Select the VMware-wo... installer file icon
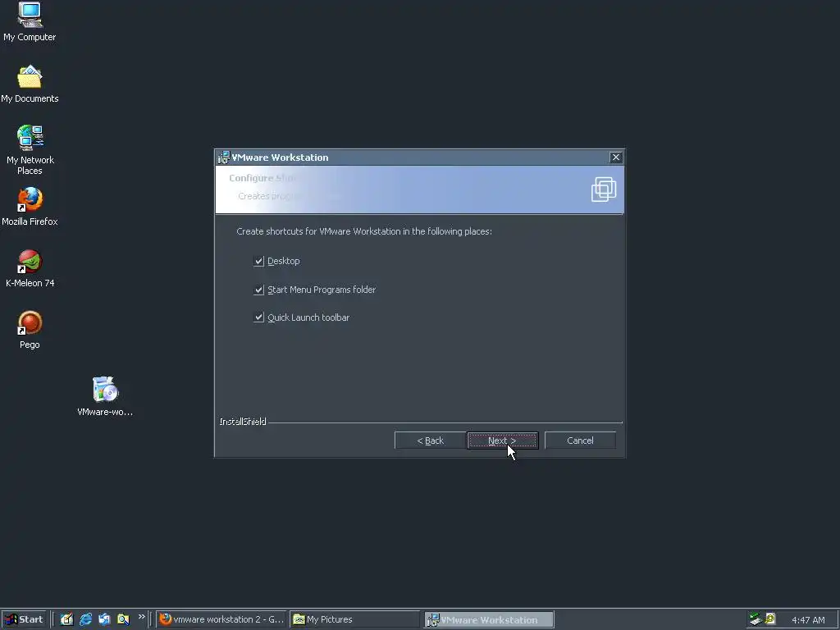840x630 pixels. click(105, 396)
